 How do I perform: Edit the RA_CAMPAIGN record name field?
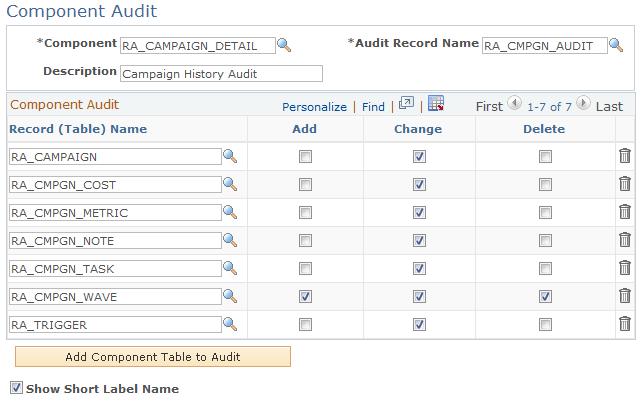[115, 157]
